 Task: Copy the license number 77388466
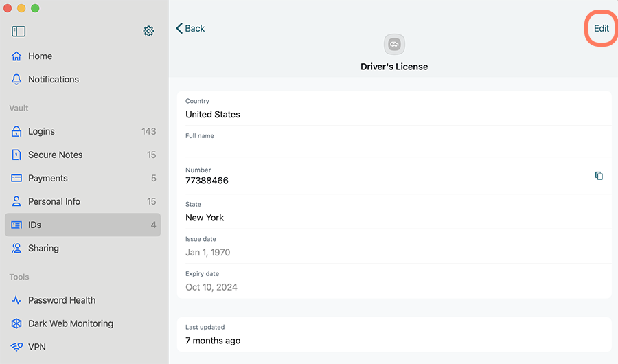(x=599, y=176)
